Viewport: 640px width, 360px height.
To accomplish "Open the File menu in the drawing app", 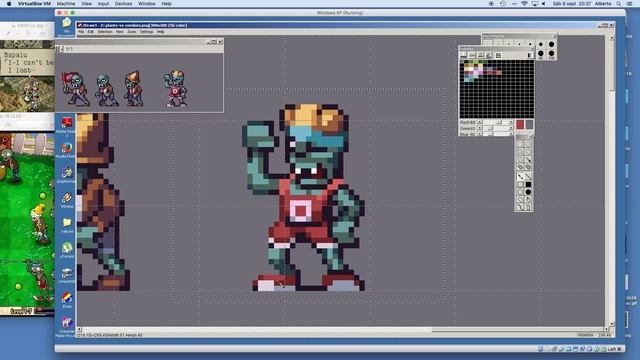I will pyautogui.click(x=81, y=31).
